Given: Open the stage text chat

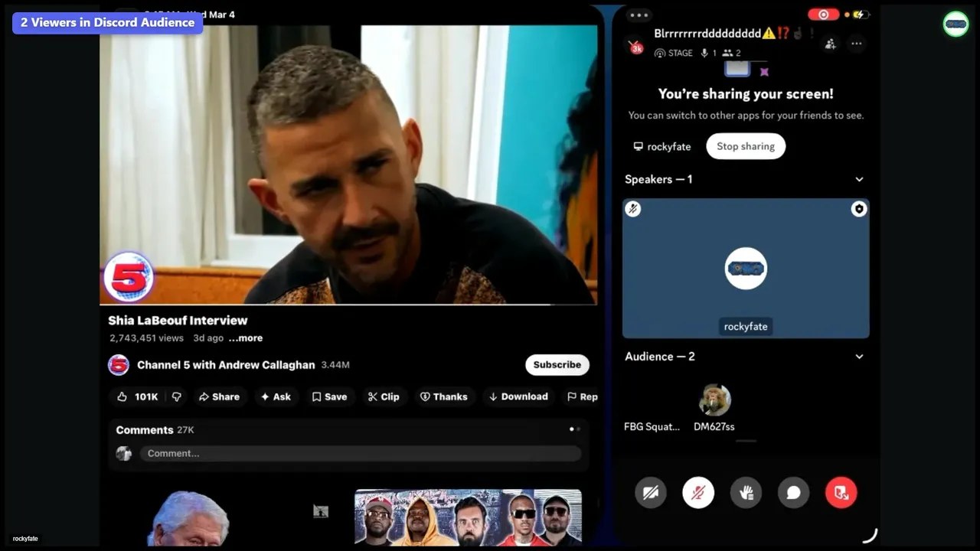Looking at the screenshot, I should (x=794, y=493).
